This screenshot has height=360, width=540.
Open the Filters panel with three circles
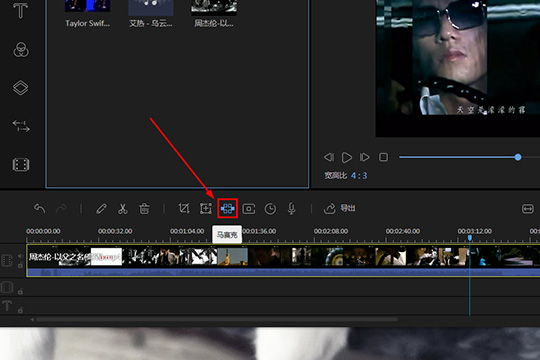(x=21, y=50)
